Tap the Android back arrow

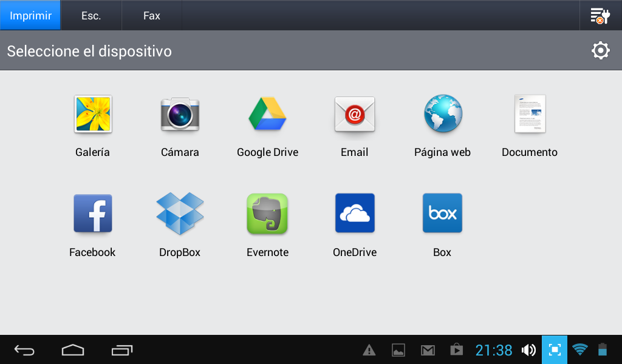[24, 350]
